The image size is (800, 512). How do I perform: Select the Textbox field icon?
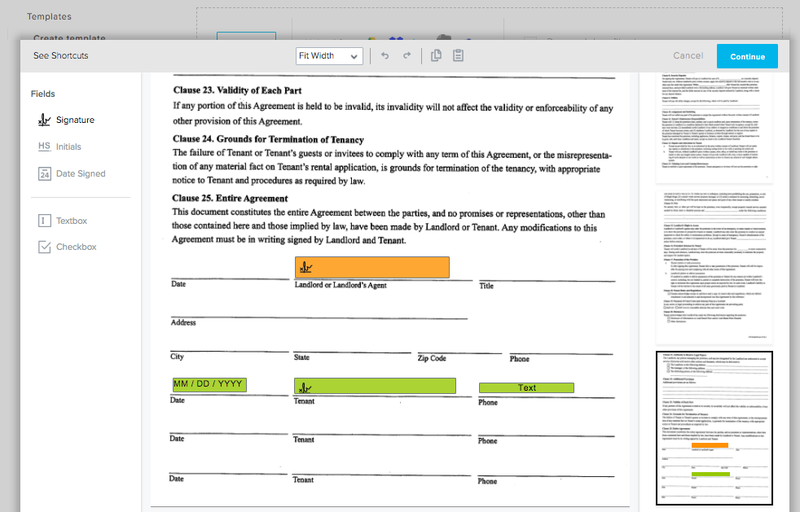tap(44, 221)
